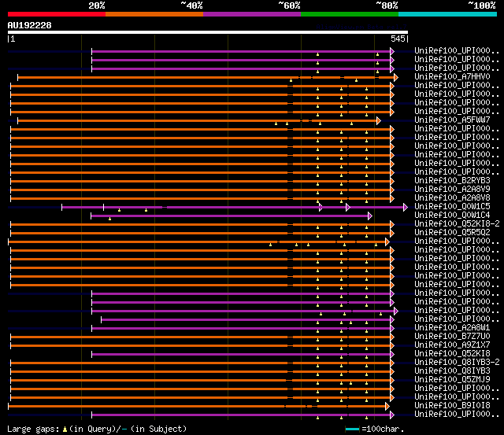Open the UniRef100_Q5ZMJ9 hit label
Viewport: 504px width, 435px height.
pos(452,379)
